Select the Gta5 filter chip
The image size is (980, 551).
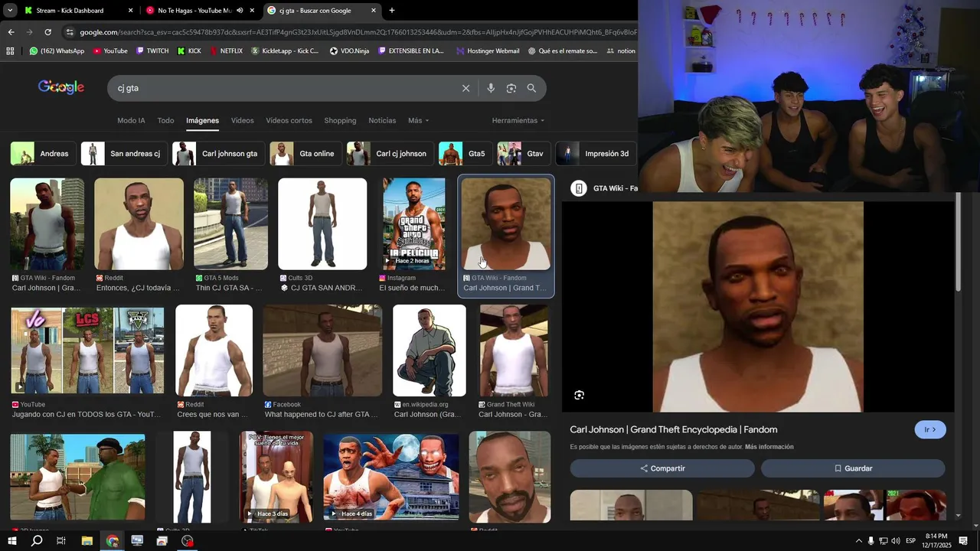(465, 154)
